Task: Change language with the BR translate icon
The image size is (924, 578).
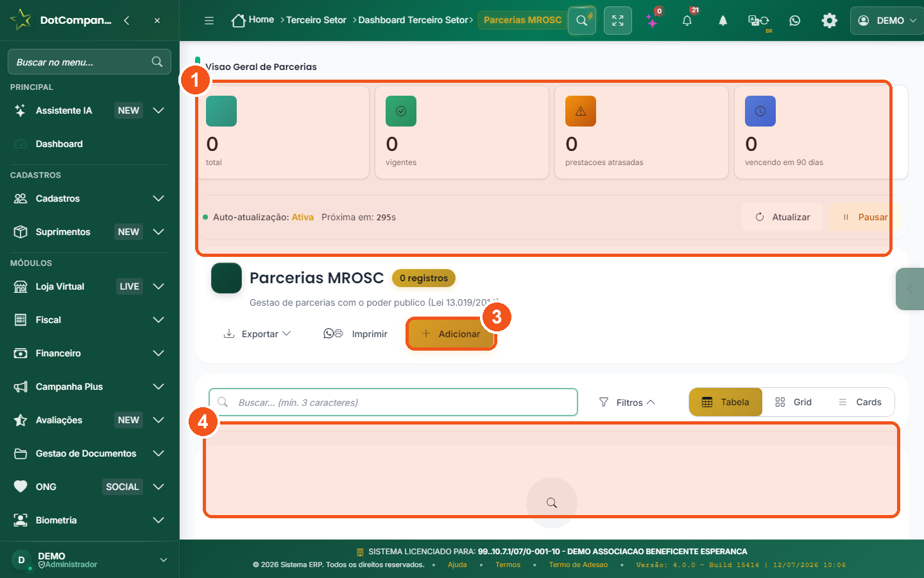Action: coord(758,21)
